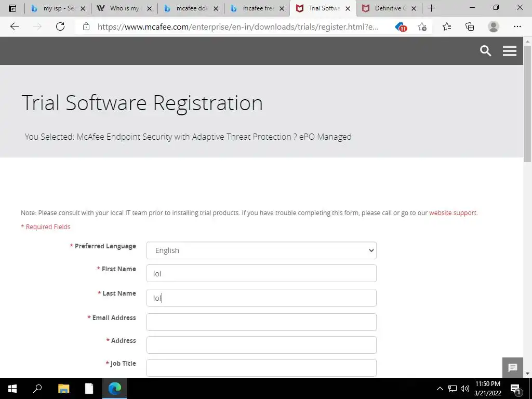Open the Windows Start menu

click(12, 389)
